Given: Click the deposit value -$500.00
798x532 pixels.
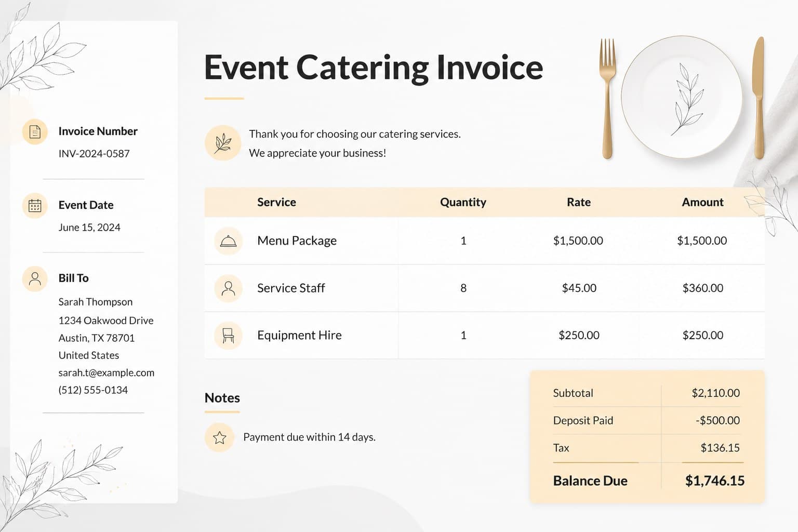Looking at the screenshot, I should pos(717,421).
